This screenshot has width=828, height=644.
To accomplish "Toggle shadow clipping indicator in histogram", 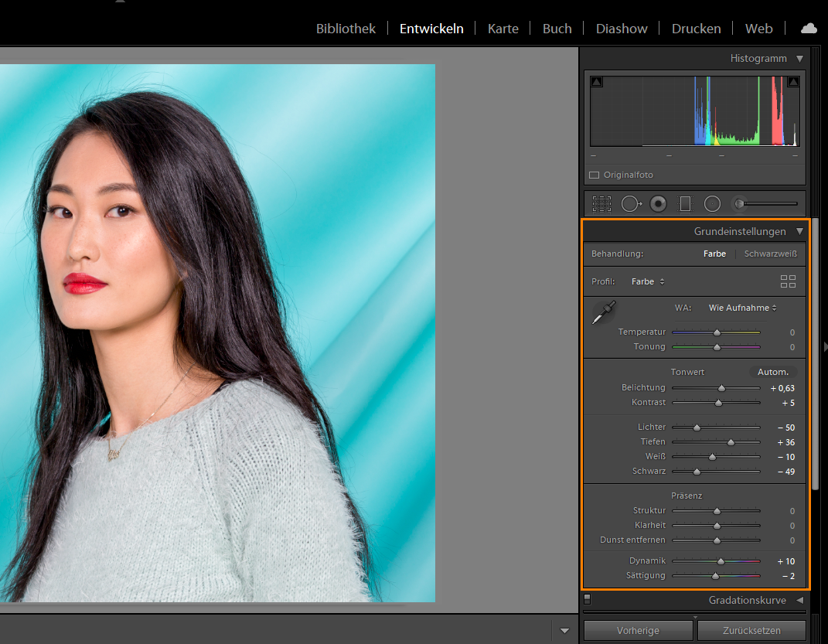I will [x=597, y=82].
